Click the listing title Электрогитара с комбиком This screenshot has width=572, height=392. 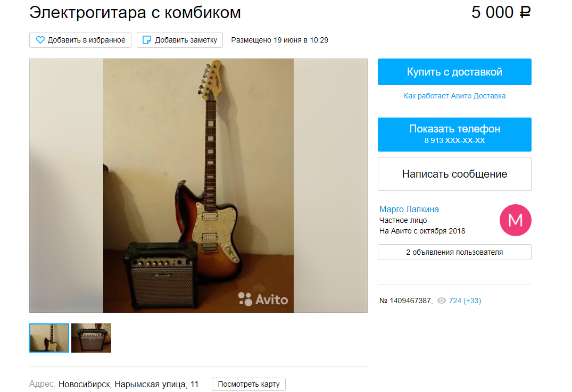tap(135, 13)
